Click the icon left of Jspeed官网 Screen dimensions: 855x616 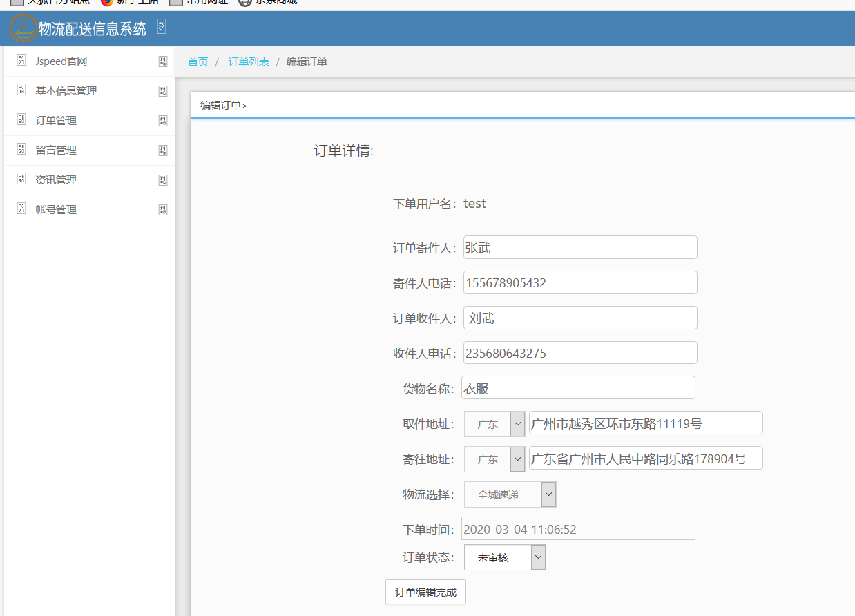21,61
